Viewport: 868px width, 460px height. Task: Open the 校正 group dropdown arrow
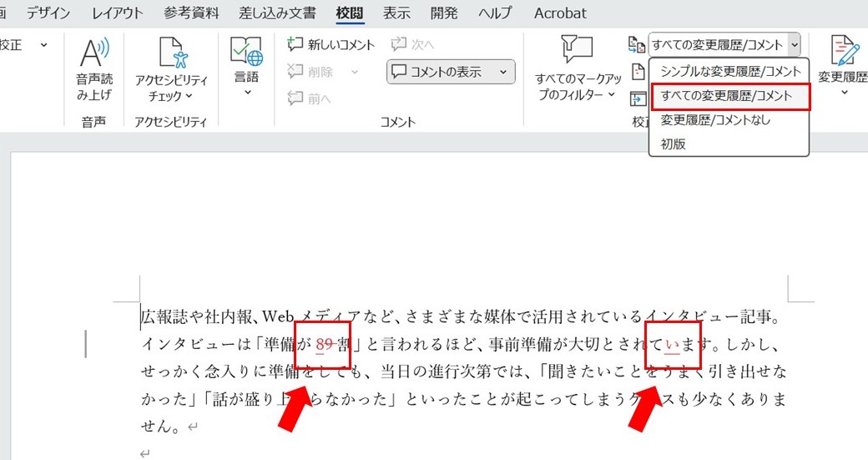pos(43,45)
